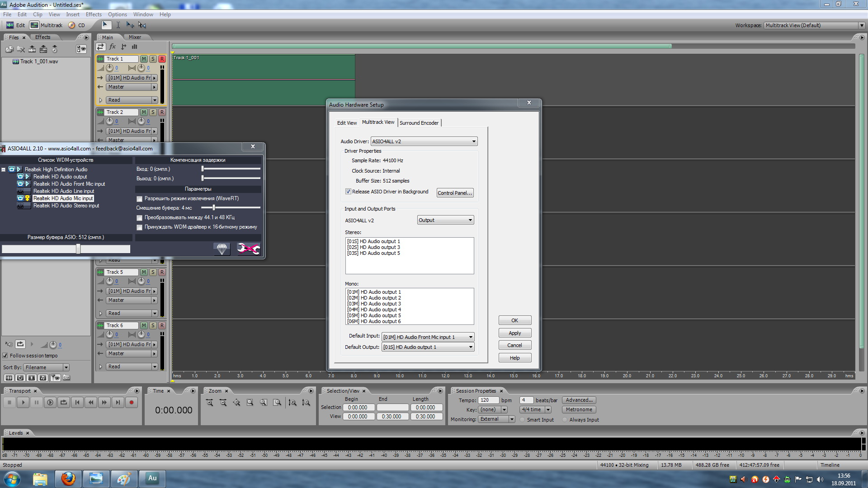The height and width of the screenshot is (488, 868).
Task: Enable the WaveRT pull mode checkbox
Action: [139, 199]
